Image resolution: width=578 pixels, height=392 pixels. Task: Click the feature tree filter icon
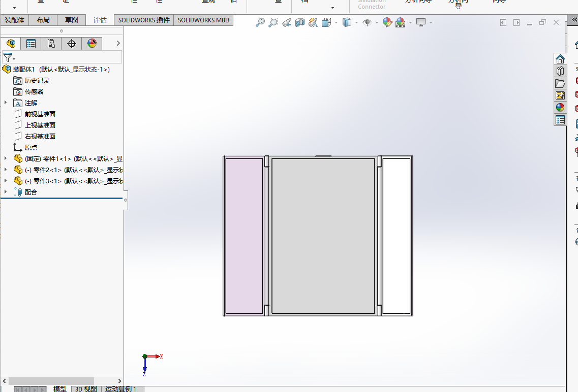[8, 57]
